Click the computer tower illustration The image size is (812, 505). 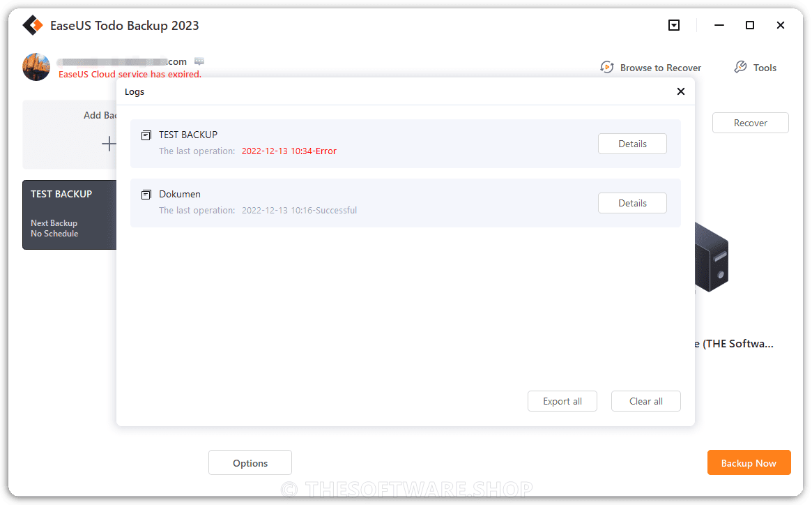712,257
